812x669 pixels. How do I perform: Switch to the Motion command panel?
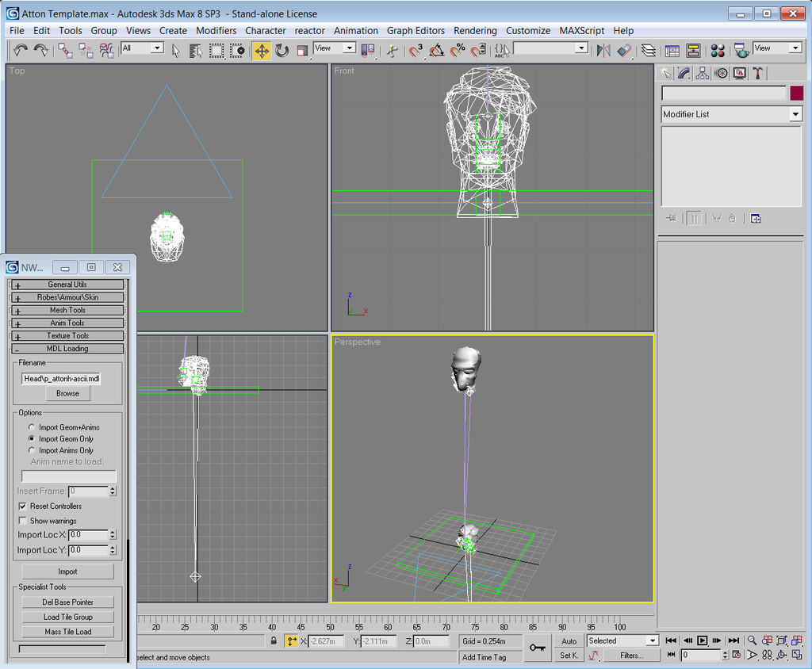(721, 73)
